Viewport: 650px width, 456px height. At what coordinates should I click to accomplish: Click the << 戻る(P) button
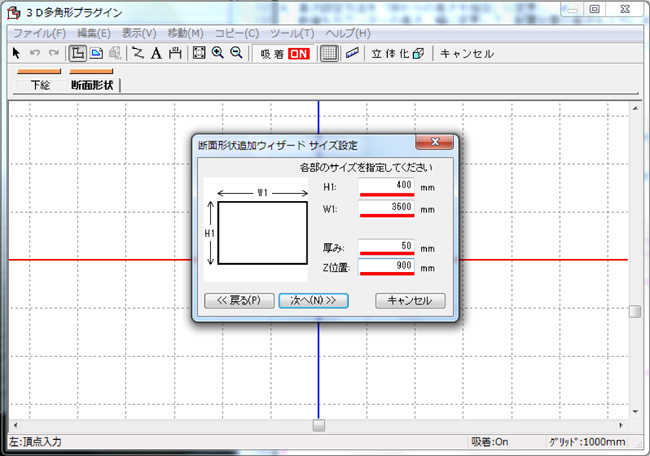238,300
